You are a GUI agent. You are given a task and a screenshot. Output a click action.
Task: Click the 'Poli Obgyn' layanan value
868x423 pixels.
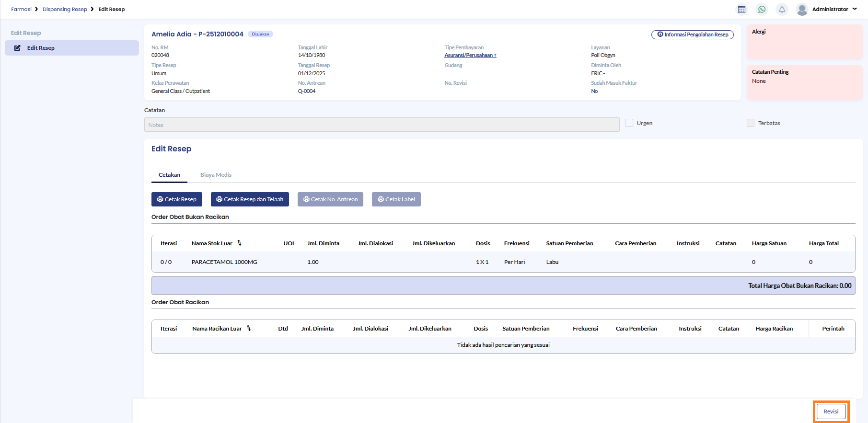click(603, 55)
